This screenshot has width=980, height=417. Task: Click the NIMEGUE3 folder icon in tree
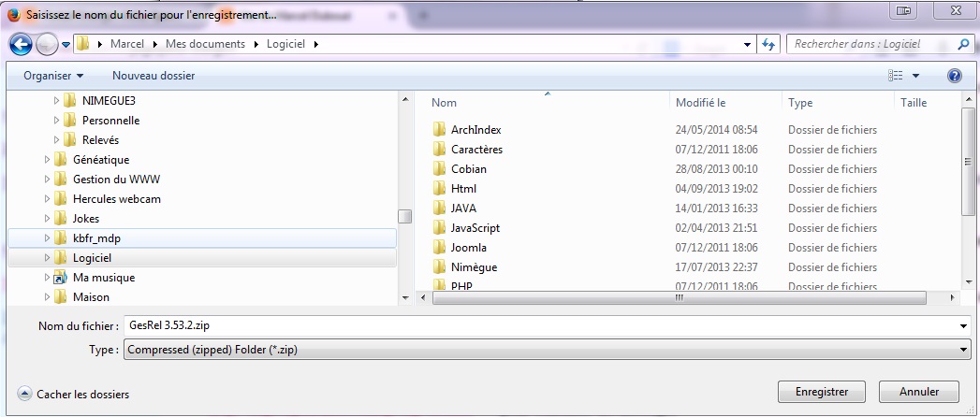[70, 100]
